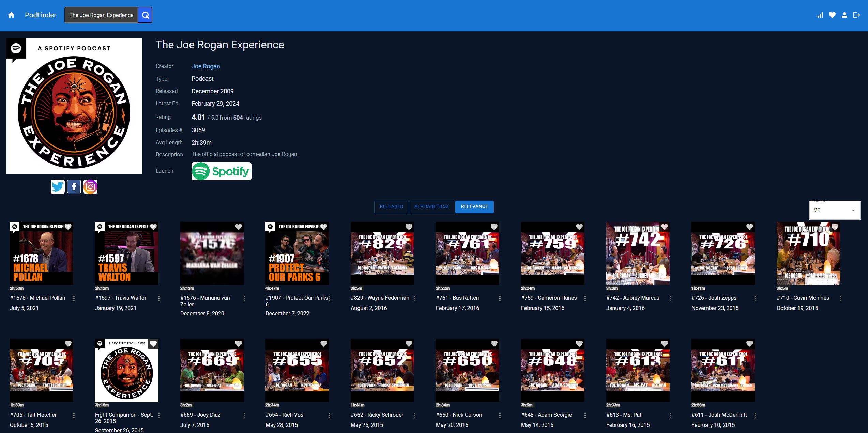
Task: Favorite episode #829 Wayne Federman
Action: 409,227
